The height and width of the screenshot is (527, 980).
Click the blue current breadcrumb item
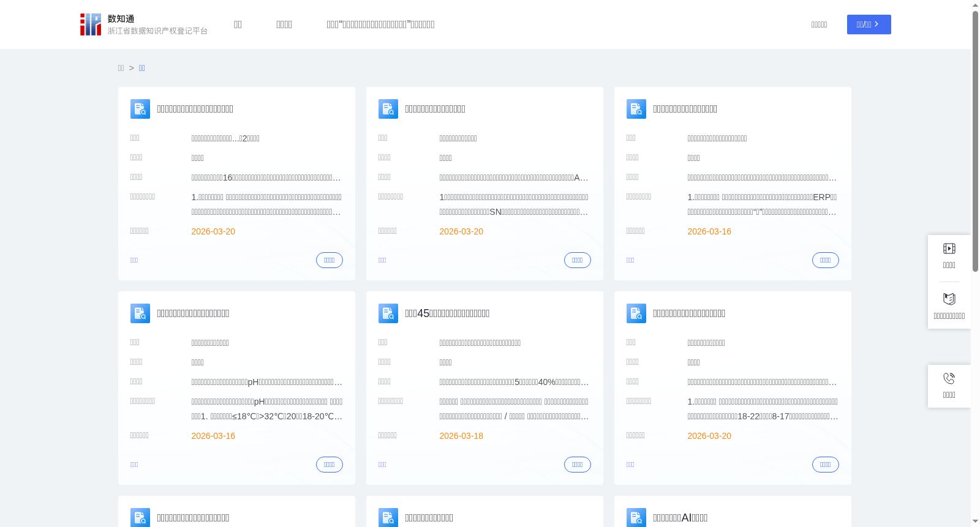point(141,68)
